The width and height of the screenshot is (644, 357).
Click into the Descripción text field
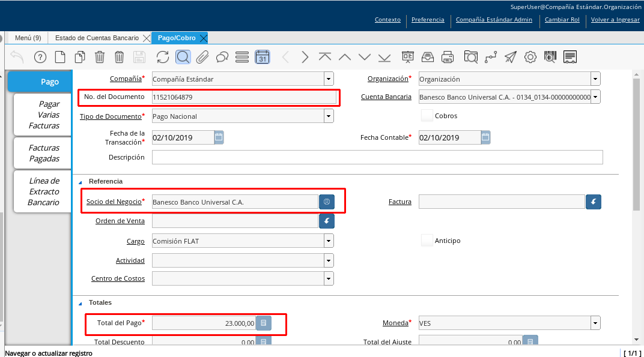377,157
